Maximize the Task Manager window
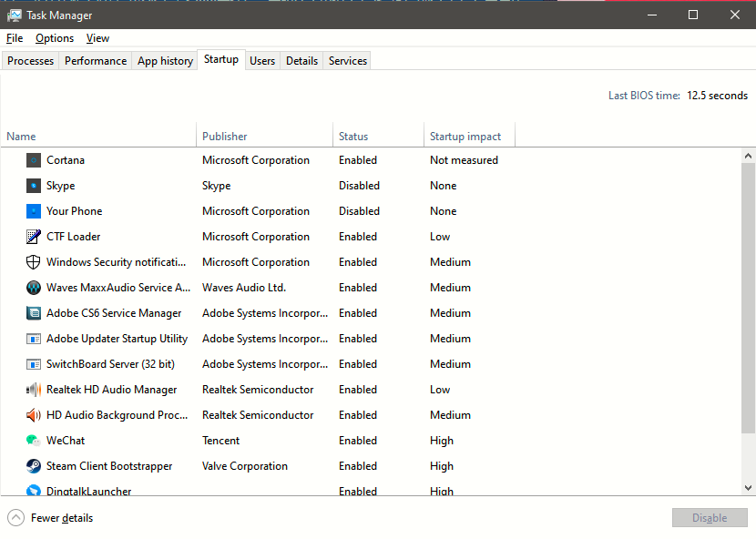Screen dimensions: 756x539 693,15
